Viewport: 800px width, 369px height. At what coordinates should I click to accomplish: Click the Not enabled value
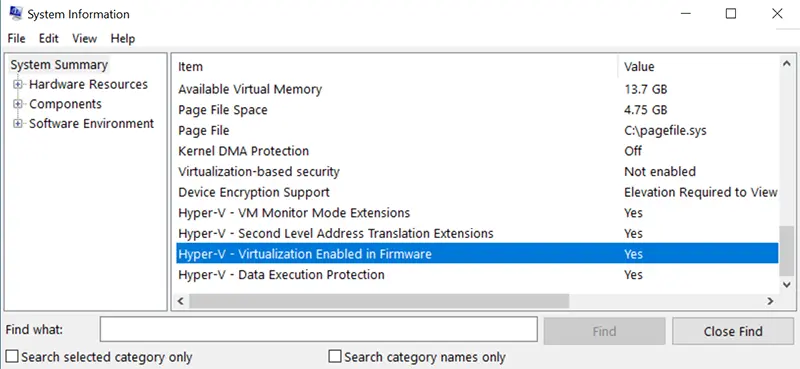[660, 171]
